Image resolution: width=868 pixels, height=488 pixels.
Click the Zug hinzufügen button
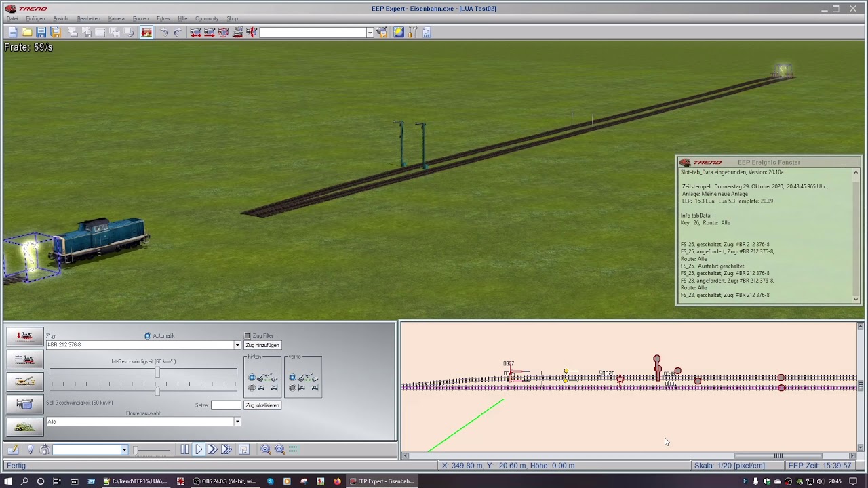pos(262,345)
